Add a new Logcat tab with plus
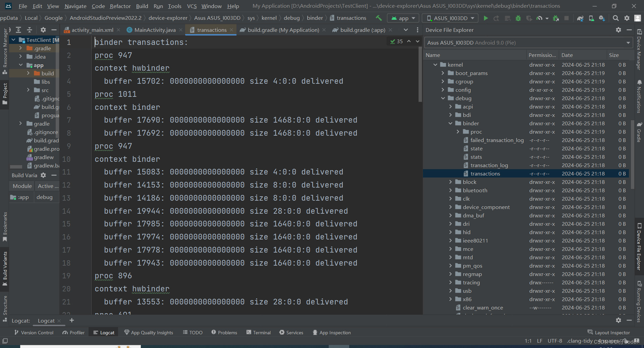The image size is (644, 348). pyautogui.click(x=71, y=321)
